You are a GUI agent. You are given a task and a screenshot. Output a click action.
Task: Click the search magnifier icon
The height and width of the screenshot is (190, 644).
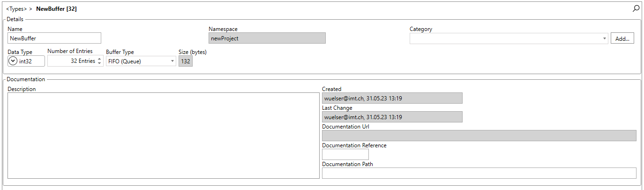tap(636, 8)
